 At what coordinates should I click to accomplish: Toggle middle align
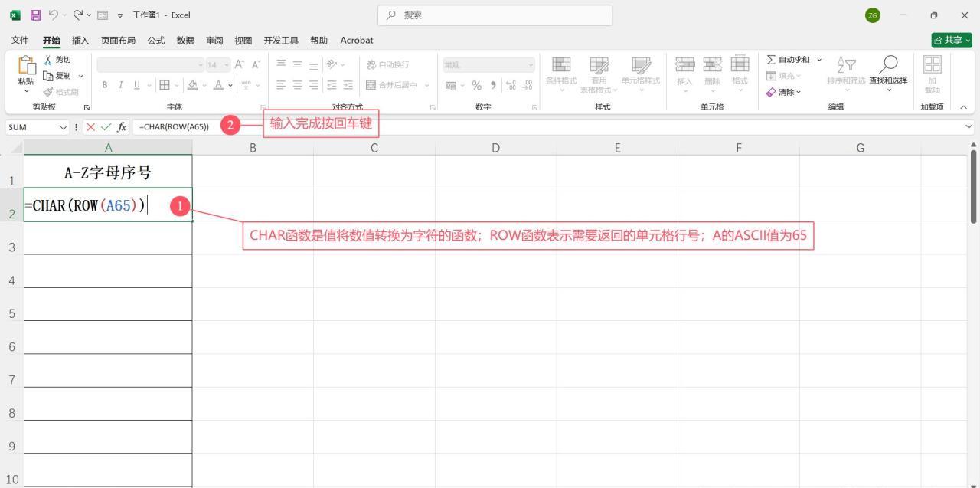298,65
